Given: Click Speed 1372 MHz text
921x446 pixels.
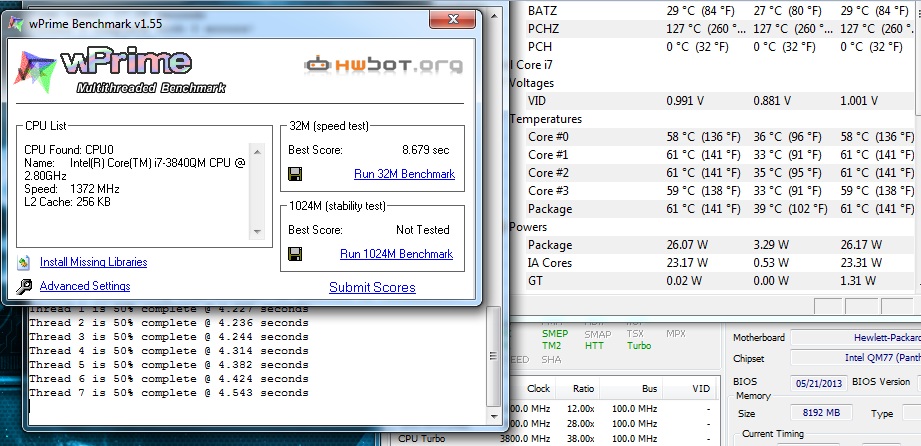Looking at the screenshot, I should pyautogui.click(x=72, y=189).
